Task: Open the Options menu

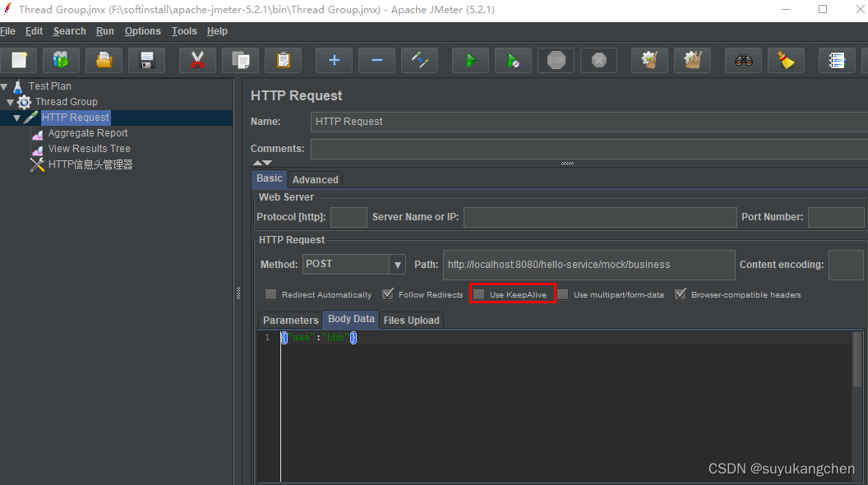Action: point(142,31)
